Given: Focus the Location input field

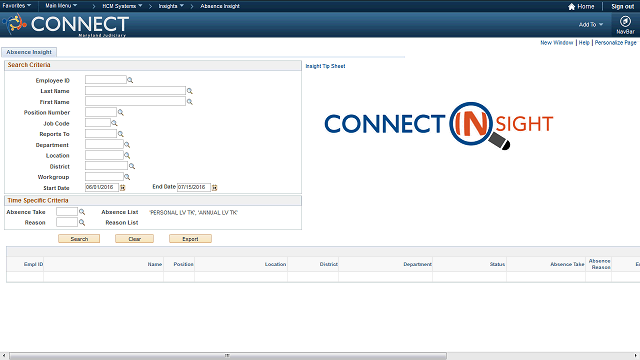Looking at the screenshot, I should coord(104,155).
